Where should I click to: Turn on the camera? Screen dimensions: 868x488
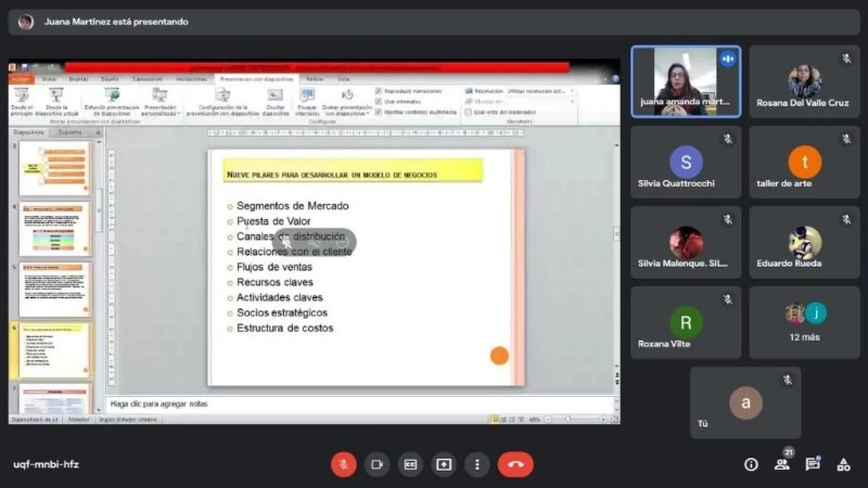coord(377,465)
